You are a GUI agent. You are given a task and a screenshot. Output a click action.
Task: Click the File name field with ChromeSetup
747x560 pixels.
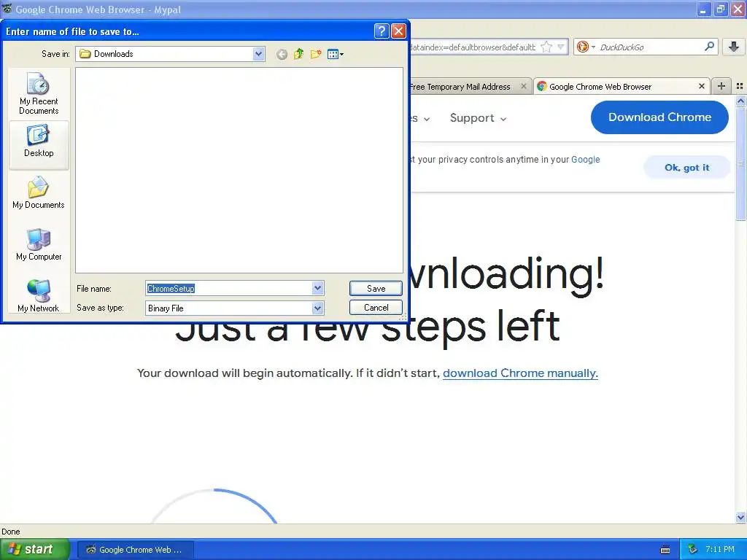pos(228,289)
